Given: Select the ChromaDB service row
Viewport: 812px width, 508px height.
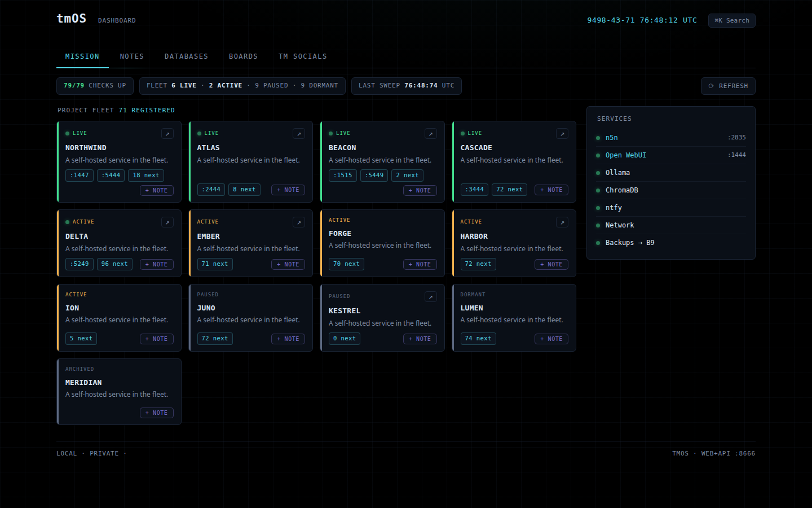Looking at the screenshot, I should [671, 190].
